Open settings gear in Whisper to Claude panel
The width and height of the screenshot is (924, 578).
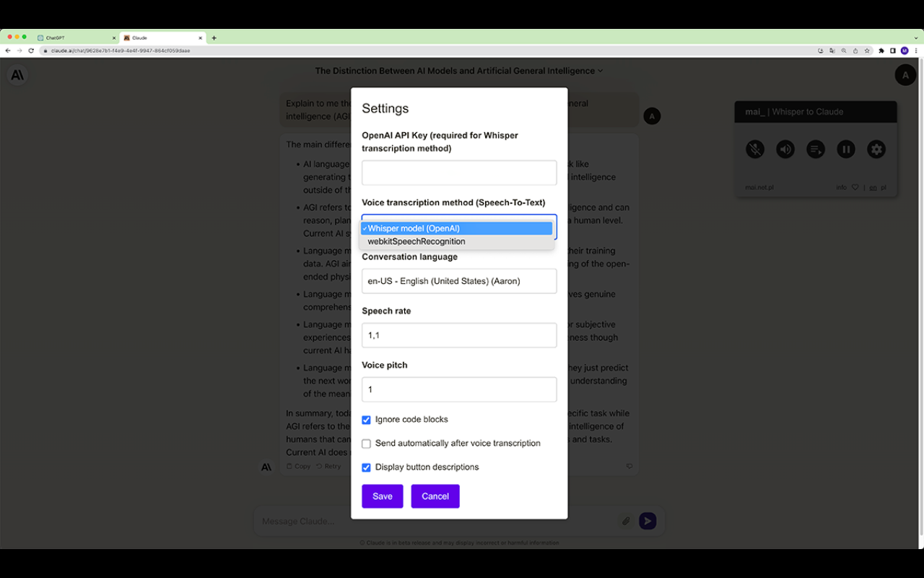pos(876,150)
